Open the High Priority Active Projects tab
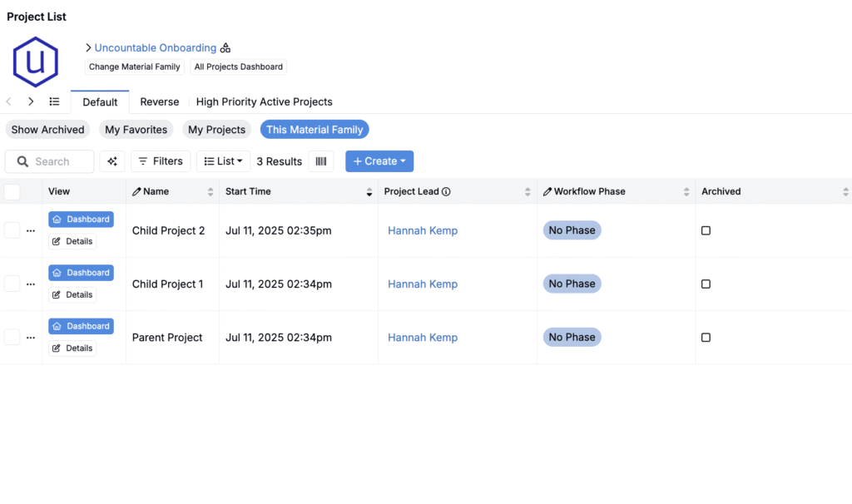This screenshot has width=852, height=504. 264,101
